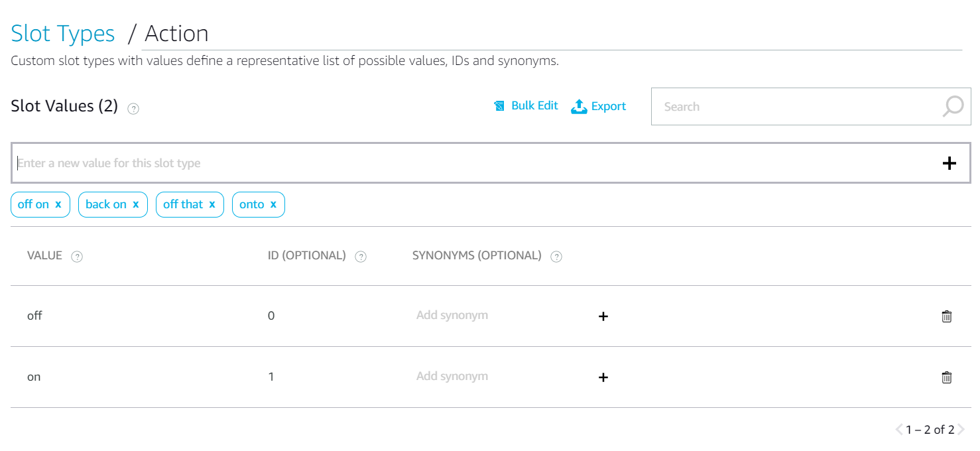Add synonym plus icon for "off"
Screen dimensions: 980x451
[x=603, y=316]
